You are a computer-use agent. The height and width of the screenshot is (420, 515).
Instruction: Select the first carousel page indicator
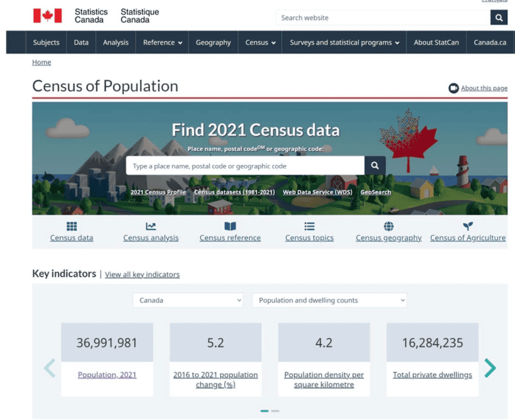point(265,411)
